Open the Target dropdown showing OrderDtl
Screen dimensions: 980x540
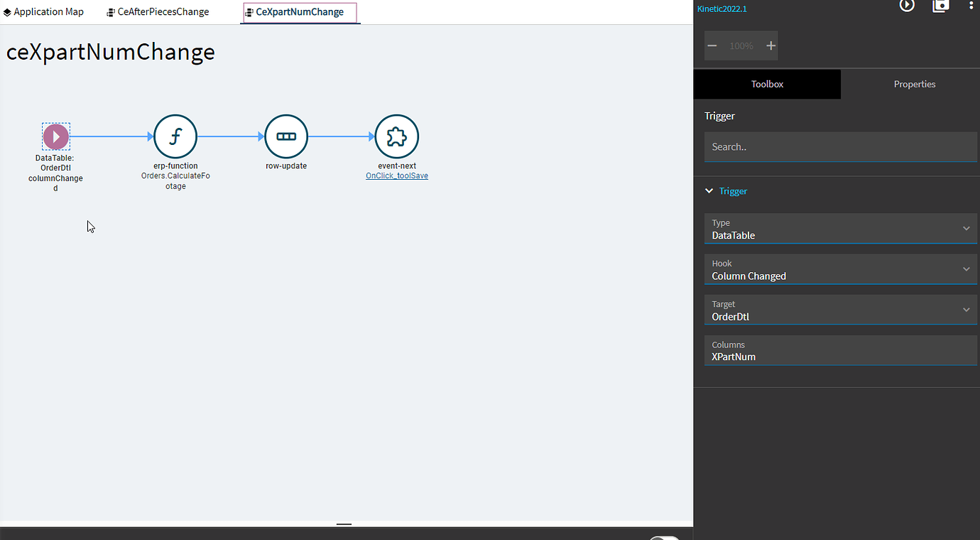[x=841, y=310]
